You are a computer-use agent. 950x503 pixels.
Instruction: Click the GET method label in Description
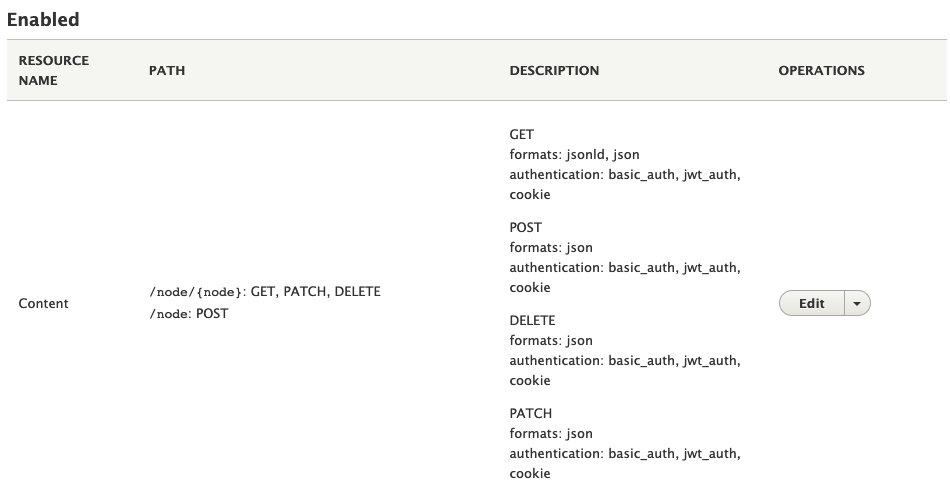pos(522,134)
